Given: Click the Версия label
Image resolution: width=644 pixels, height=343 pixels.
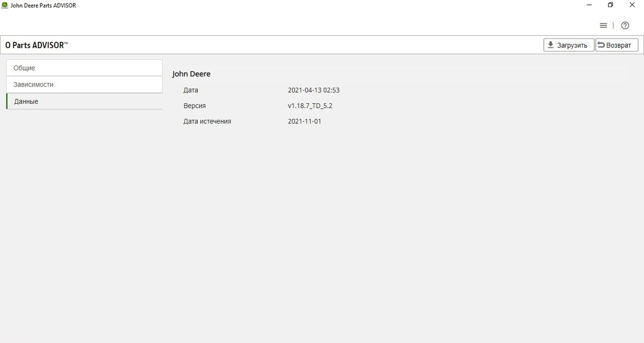Looking at the screenshot, I should coord(195,106).
